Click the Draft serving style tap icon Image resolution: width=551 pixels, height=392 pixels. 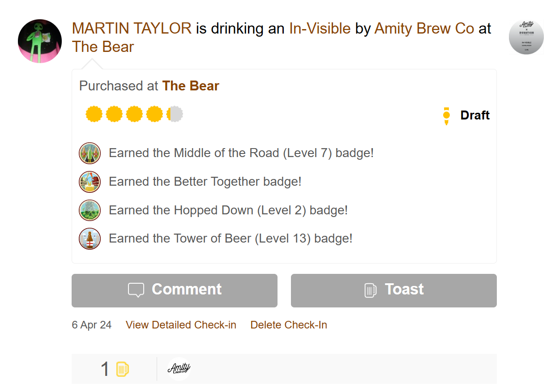(x=446, y=115)
